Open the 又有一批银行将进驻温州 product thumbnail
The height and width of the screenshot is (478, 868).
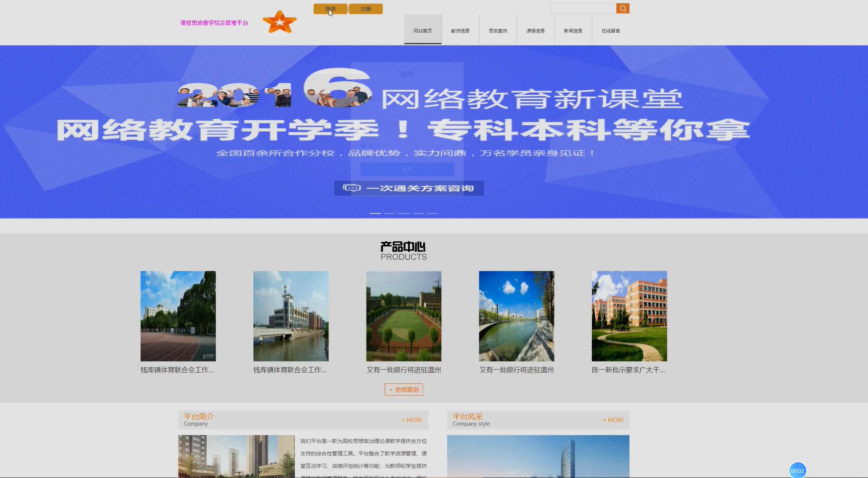pyautogui.click(x=404, y=315)
